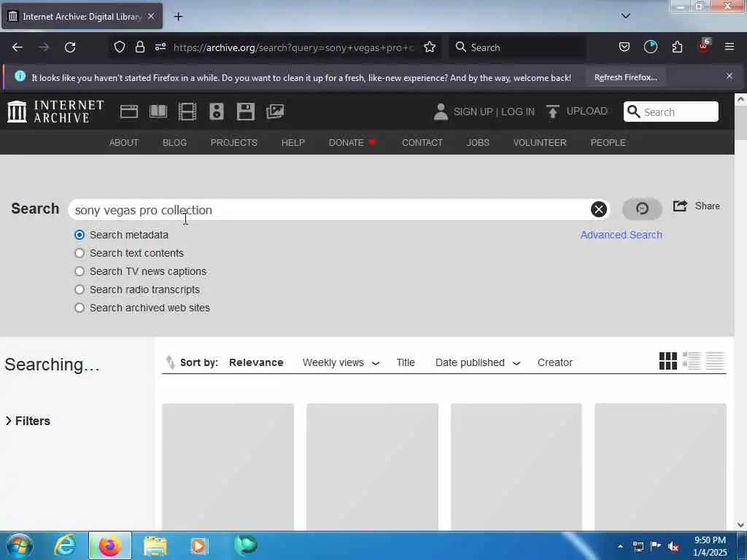Image resolution: width=747 pixels, height=560 pixels.
Task: Select Search radio transcripts option
Action: [x=80, y=289]
